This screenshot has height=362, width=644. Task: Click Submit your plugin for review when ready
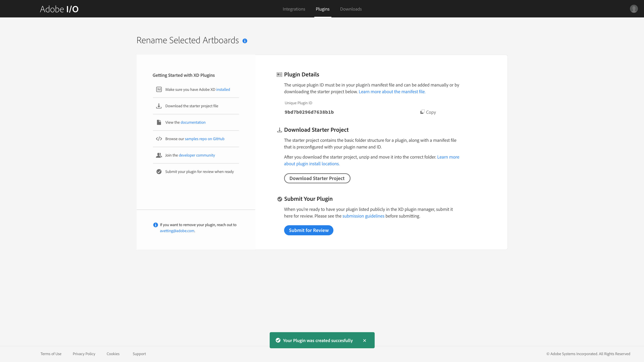pyautogui.click(x=199, y=172)
